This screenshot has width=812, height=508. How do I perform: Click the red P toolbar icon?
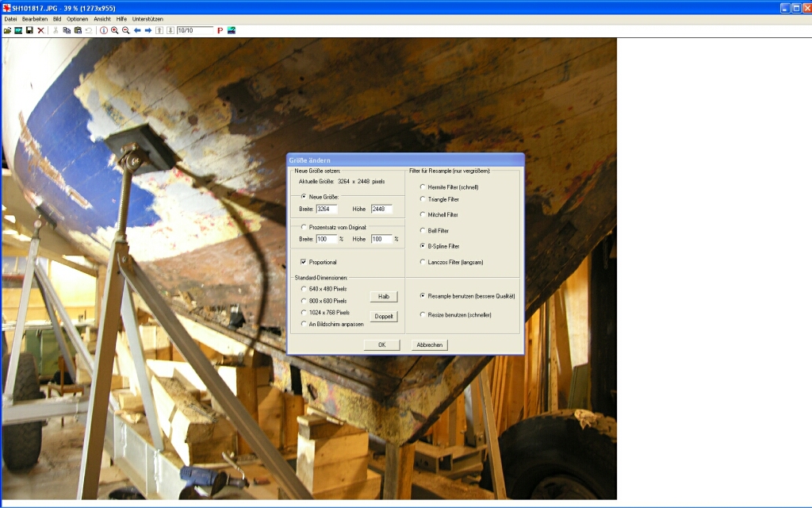(x=220, y=30)
